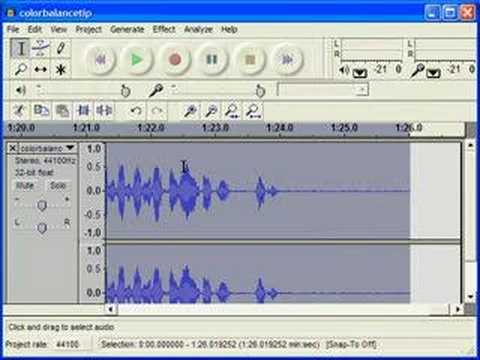Open the Effect menu
Image resolution: width=480 pixels, height=360 pixels.
164,29
